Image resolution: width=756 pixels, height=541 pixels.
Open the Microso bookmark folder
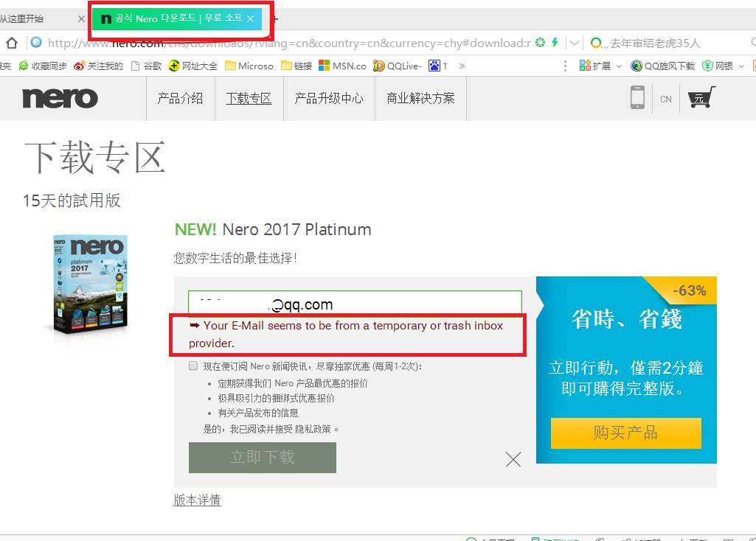coord(249,66)
